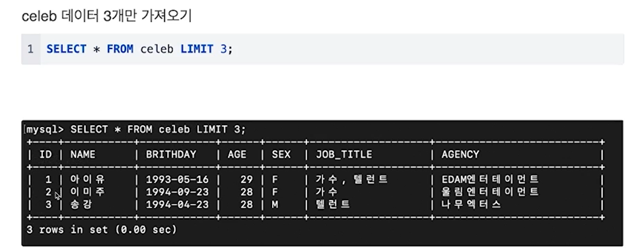Viewport: 644px width, 250px height.
Task: Click the heading 'celeb 데이터 3개만 가져오기'
Action: tap(106, 17)
